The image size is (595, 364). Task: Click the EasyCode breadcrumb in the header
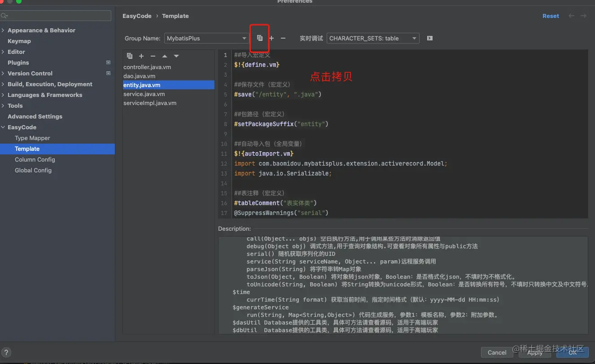137,16
